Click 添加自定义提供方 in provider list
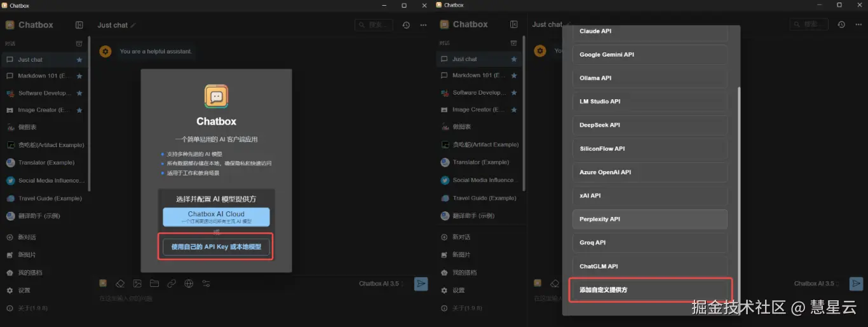The height and width of the screenshot is (327, 868). 651,290
